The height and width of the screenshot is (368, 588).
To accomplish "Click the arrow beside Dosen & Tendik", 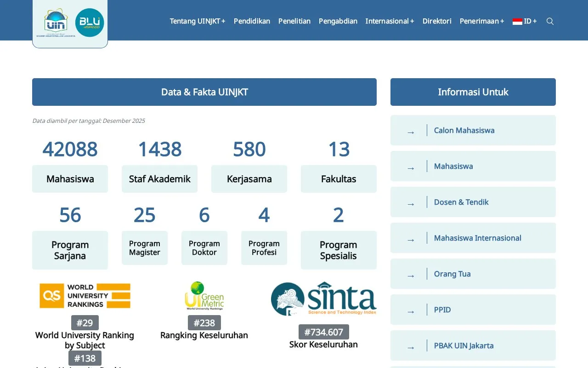I will pyautogui.click(x=411, y=204).
